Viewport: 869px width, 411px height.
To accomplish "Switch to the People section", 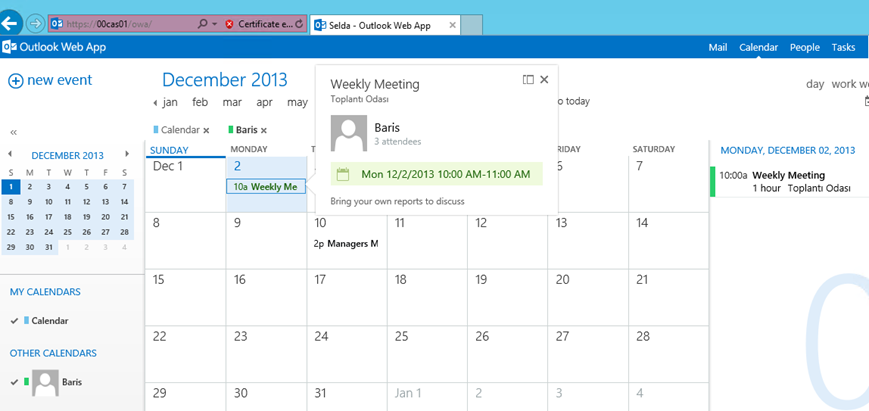I will pos(804,47).
